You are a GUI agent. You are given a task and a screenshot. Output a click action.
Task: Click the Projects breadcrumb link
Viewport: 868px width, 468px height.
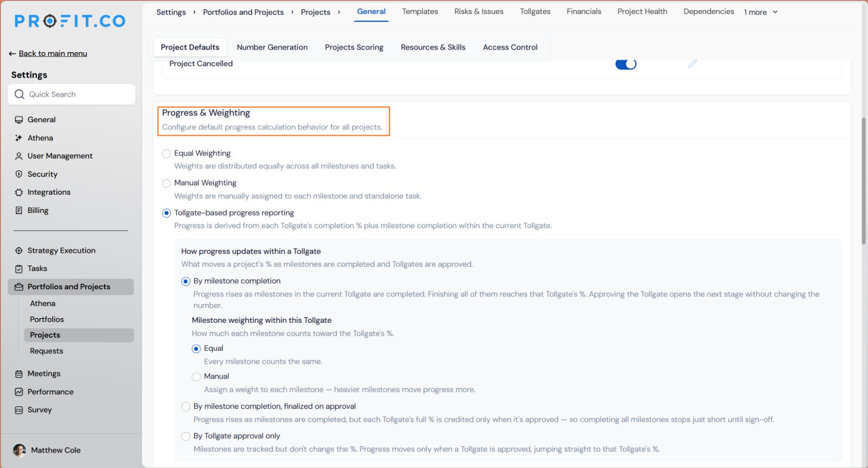316,12
